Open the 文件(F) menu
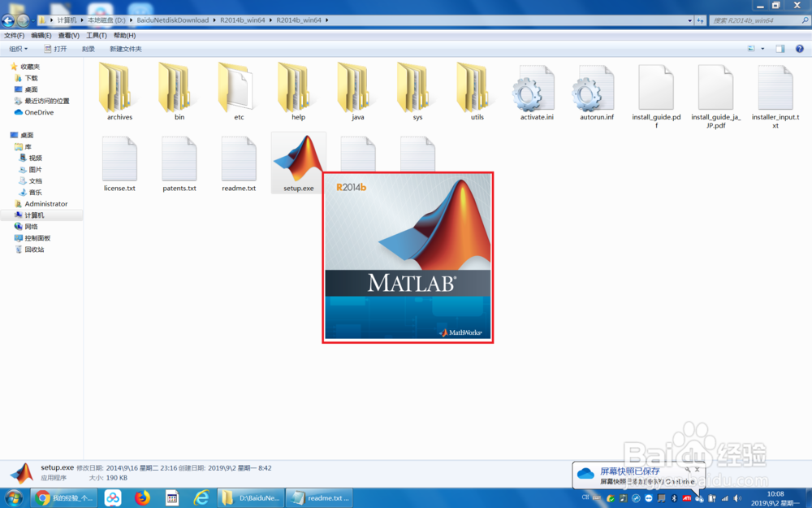Screen dimensions: 812x508 14,35
